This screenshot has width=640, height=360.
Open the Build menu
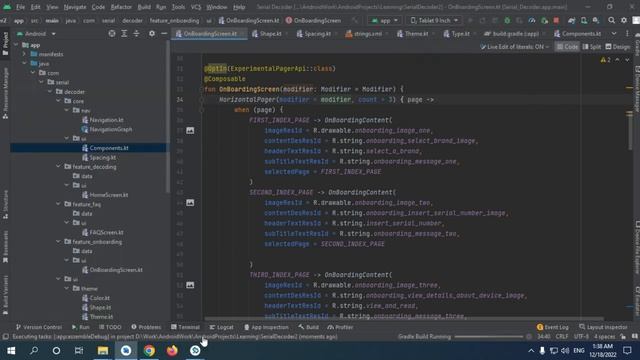point(144,7)
